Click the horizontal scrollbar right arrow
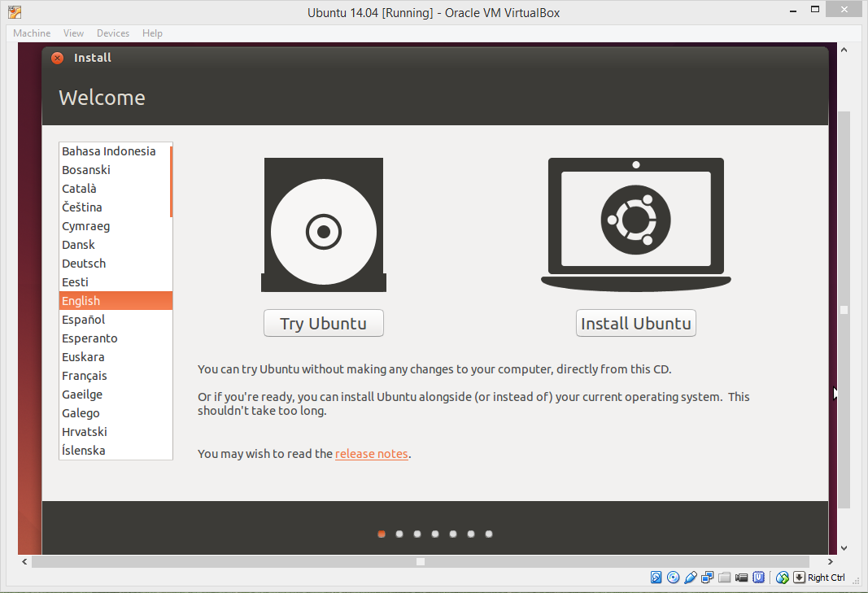This screenshot has width=868, height=593. point(830,561)
